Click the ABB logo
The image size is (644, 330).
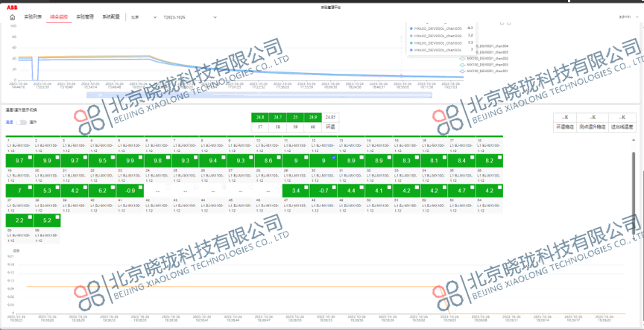click(x=12, y=6)
